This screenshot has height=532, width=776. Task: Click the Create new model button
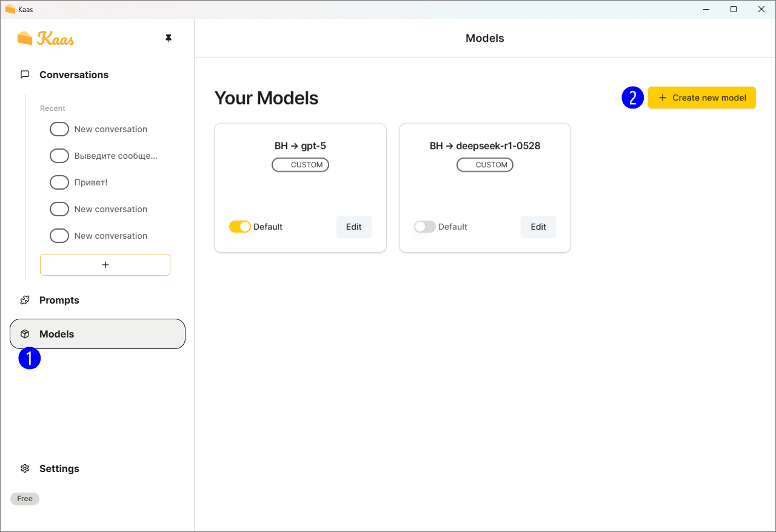(701, 97)
